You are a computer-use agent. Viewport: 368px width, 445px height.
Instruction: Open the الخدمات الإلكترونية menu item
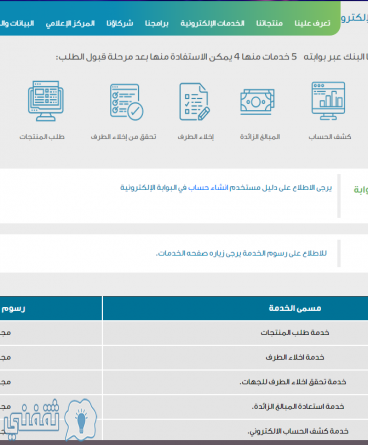click(x=212, y=23)
